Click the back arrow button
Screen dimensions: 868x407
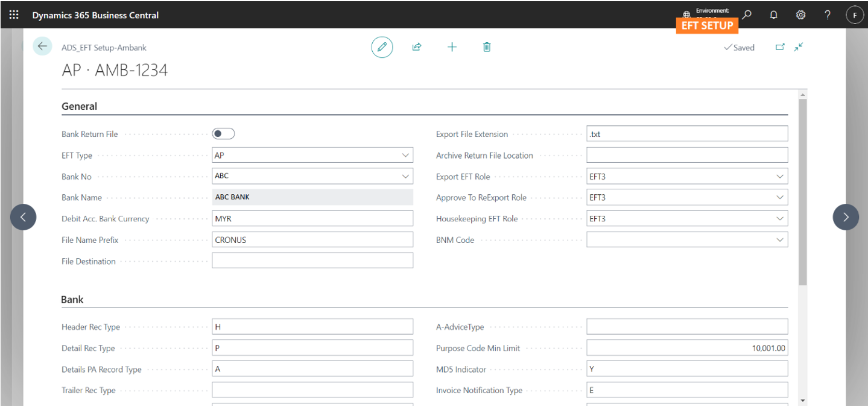tap(42, 46)
